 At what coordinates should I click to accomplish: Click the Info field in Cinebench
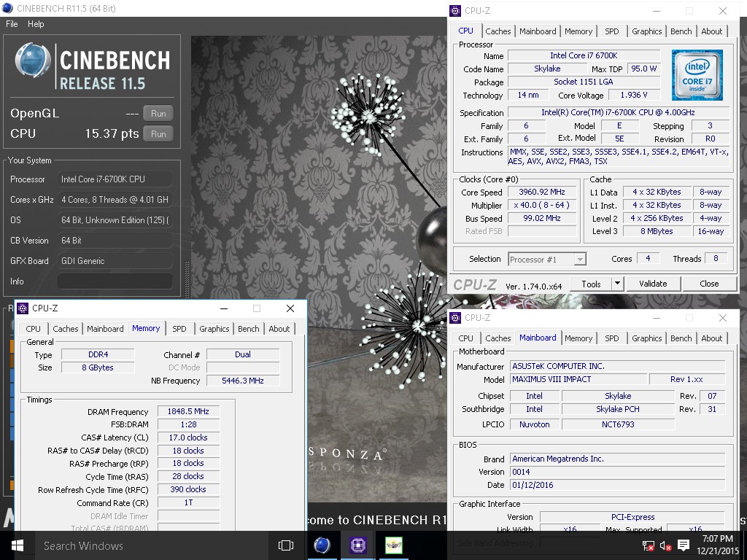point(115,281)
